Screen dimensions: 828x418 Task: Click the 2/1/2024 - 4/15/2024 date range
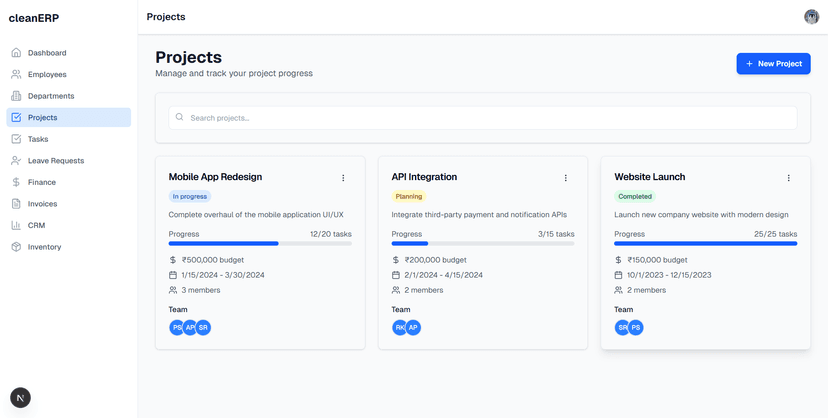coord(444,275)
